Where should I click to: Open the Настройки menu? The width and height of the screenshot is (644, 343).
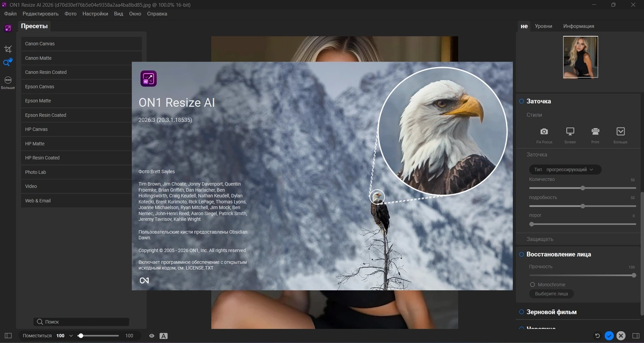(x=95, y=13)
